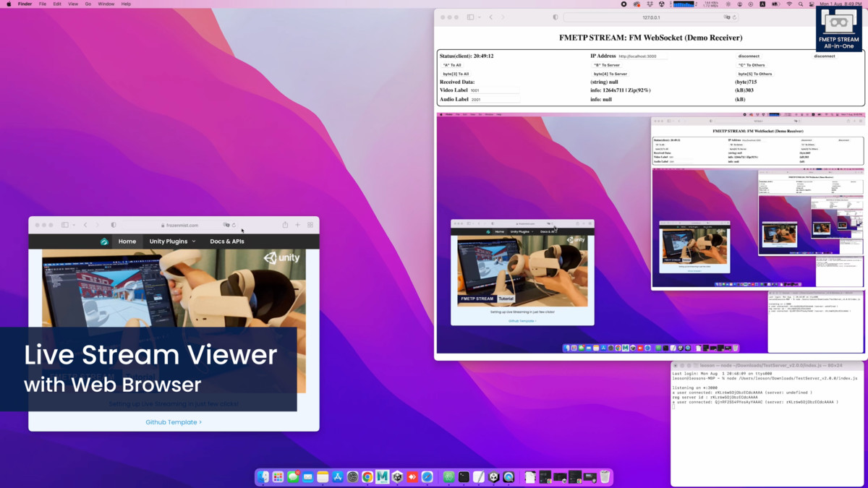Click the "B" To Server button

[606, 65]
